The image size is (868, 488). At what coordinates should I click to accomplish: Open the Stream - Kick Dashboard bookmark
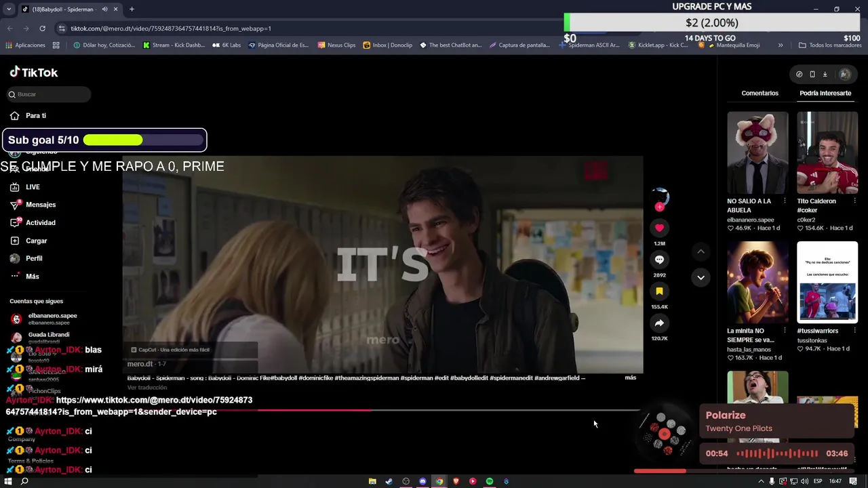pos(174,45)
